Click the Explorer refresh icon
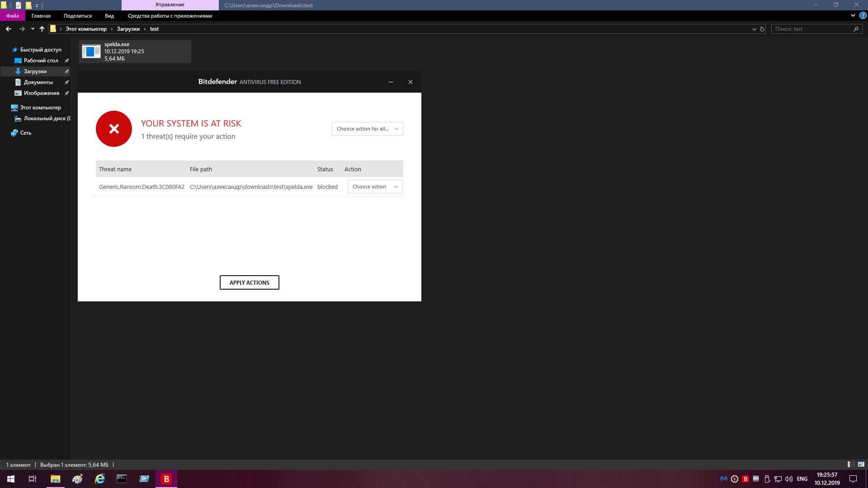The width and height of the screenshot is (868, 488). pyautogui.click(x=762, y=29)
